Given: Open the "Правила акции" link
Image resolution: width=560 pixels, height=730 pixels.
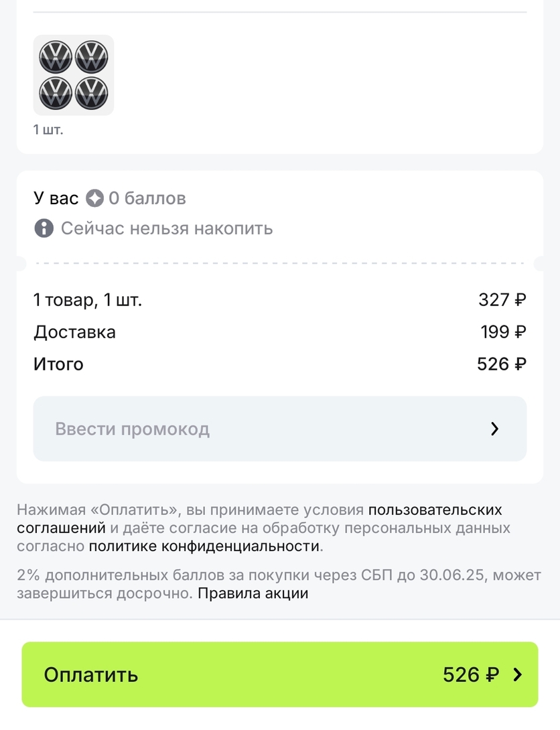Looking at the screenshot, I should coord(253,593).
